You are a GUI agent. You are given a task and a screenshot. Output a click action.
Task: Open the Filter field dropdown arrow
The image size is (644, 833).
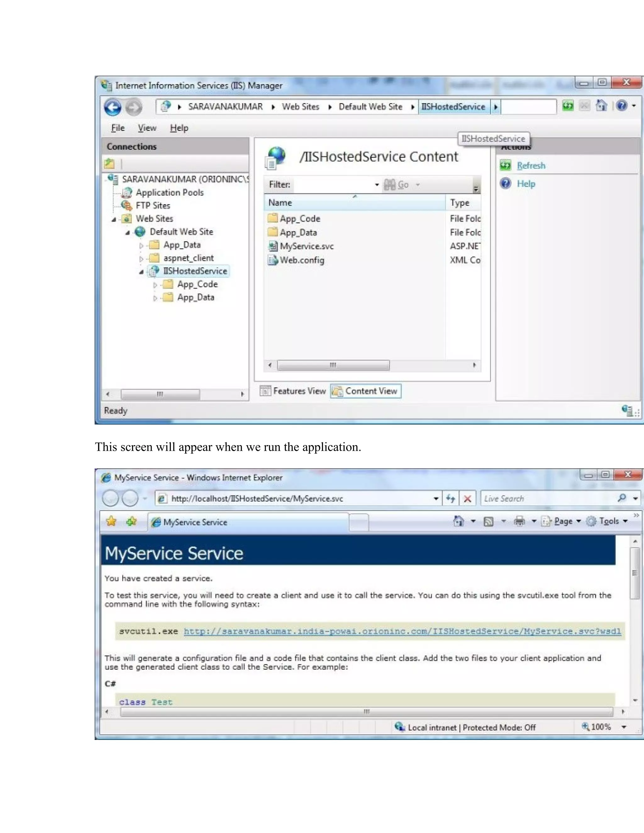coord(376,185)
